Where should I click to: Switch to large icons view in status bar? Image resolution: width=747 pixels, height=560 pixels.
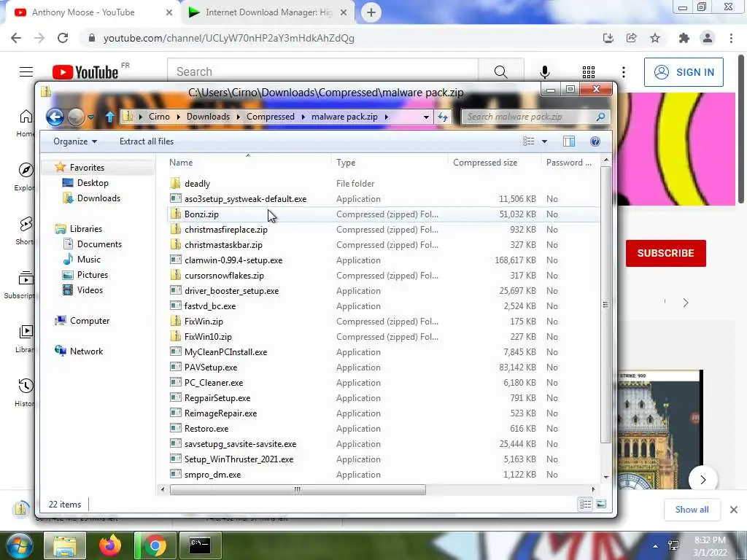pos(601,504)
